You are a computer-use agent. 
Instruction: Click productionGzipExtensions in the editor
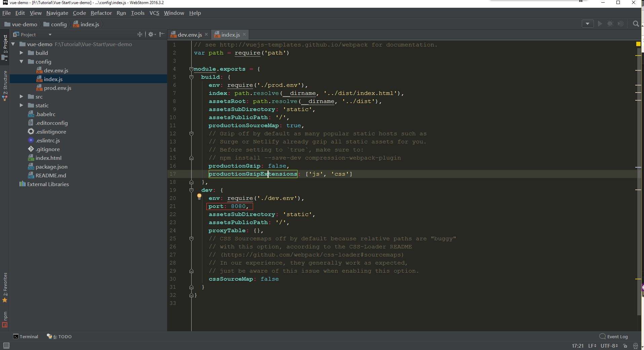tap(253, 174)
